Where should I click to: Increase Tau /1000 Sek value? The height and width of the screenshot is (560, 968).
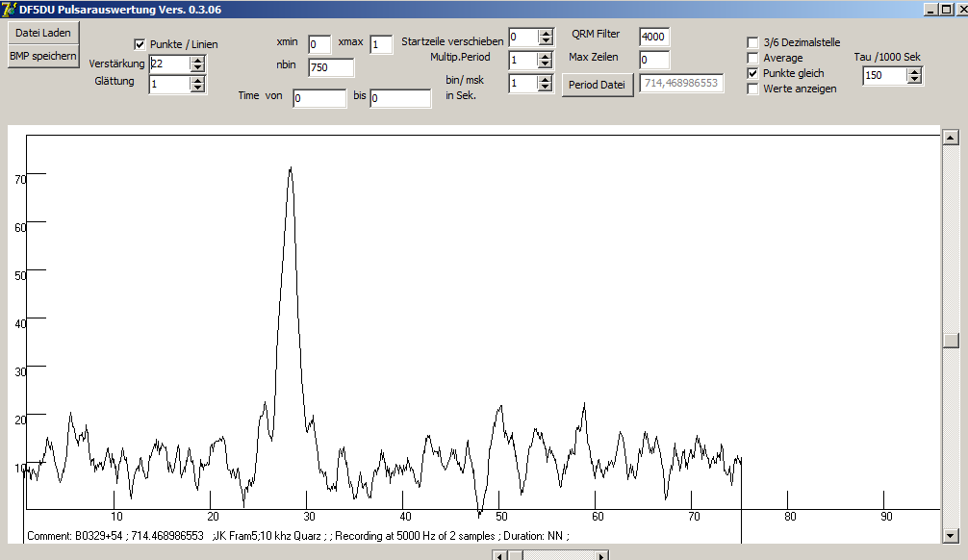(x=914, y=71)
